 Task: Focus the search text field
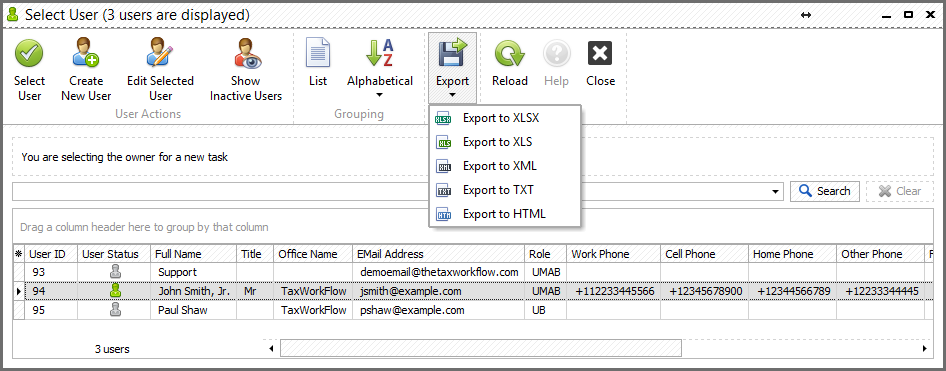click(391, 192)
